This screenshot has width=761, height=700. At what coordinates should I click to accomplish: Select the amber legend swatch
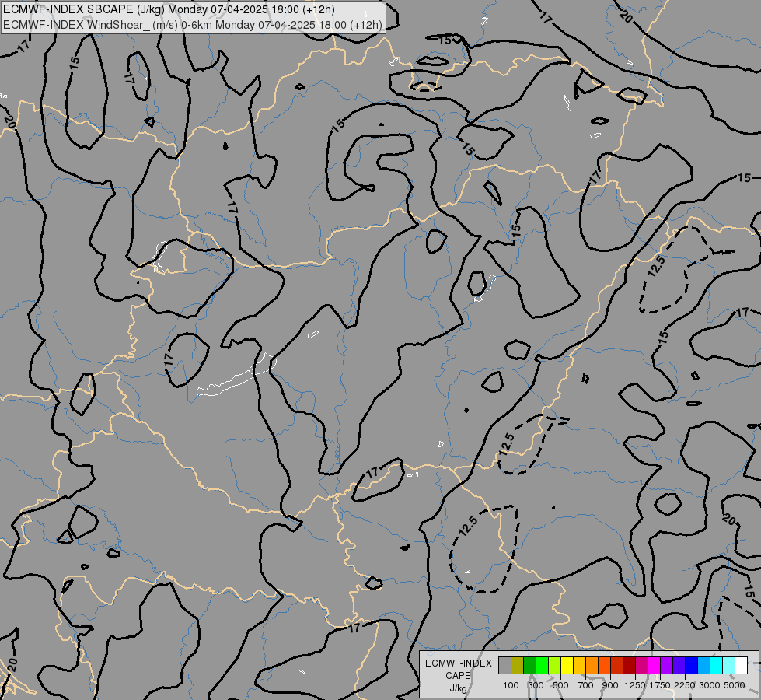tap(579, 665)
